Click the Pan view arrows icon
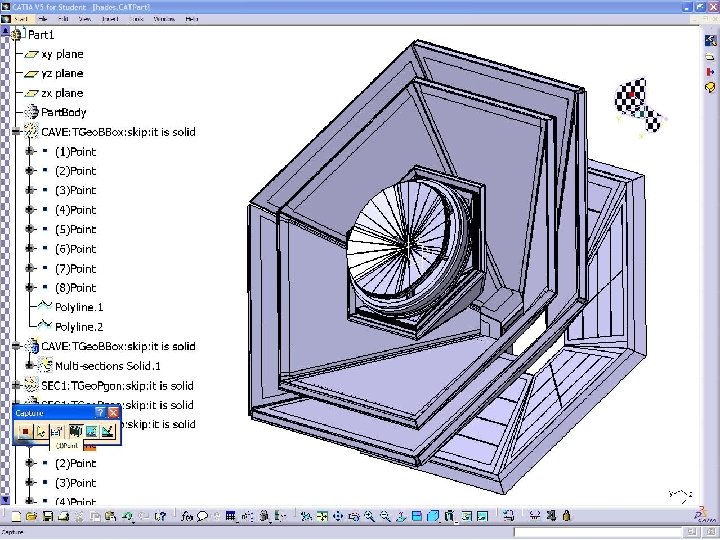The width and height of the screenshot is (720, 540). click(338, 516)
